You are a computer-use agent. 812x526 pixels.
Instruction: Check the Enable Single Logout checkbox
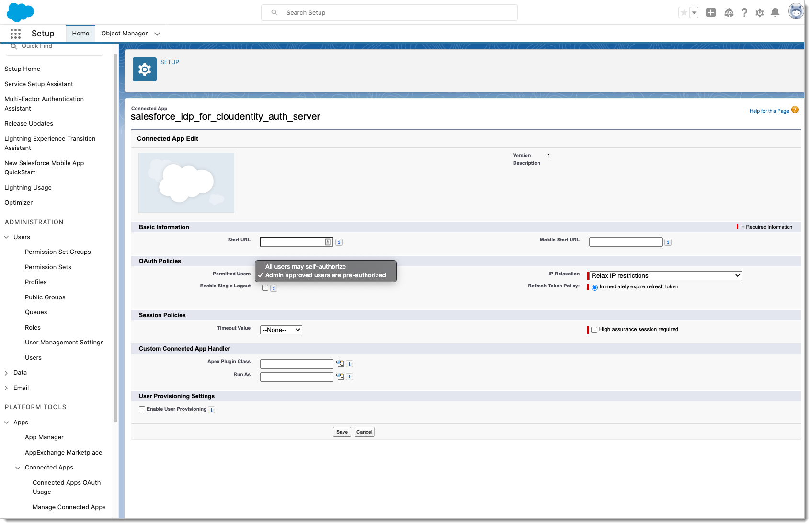[x=265, y=288]
